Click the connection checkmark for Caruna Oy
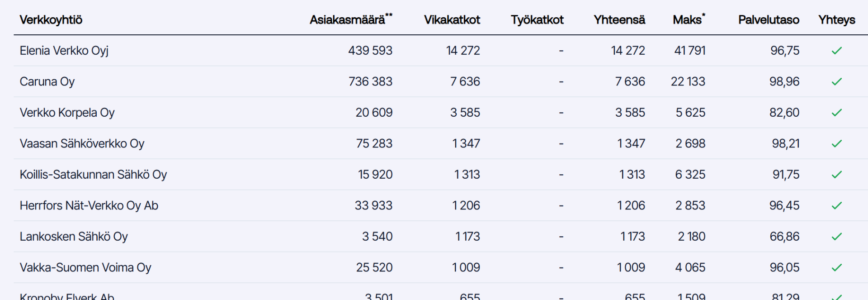 coord(837,81)
